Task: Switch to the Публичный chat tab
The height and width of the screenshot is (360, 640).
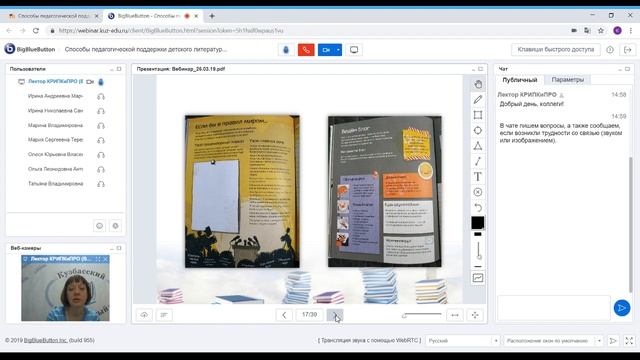Action: (520, 80)
